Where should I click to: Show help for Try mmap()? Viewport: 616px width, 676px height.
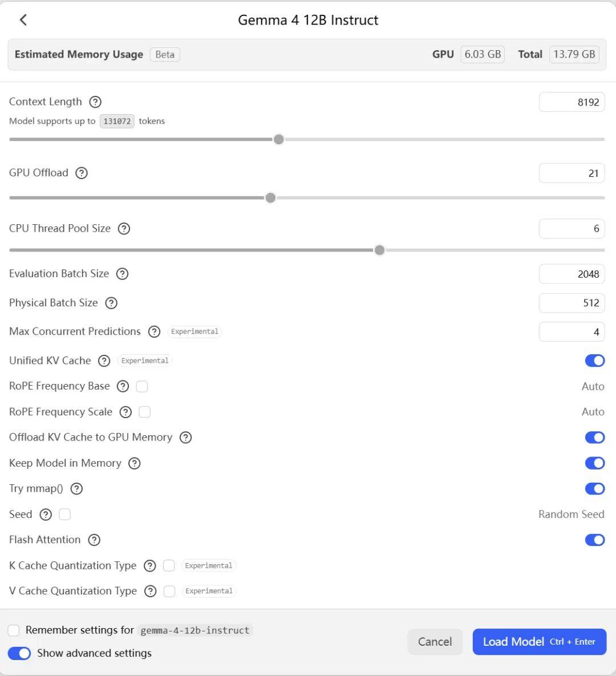(77, 489)
